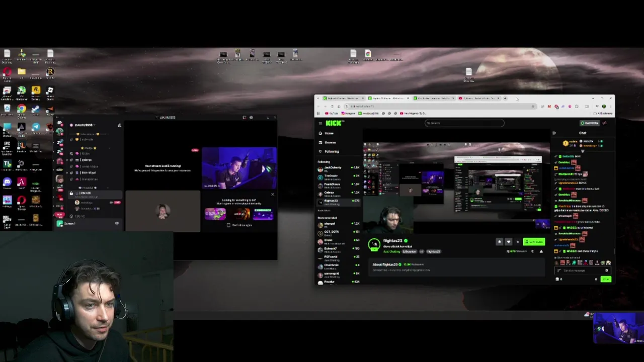Expand the chat leaderboard arrow

point(583,151)
